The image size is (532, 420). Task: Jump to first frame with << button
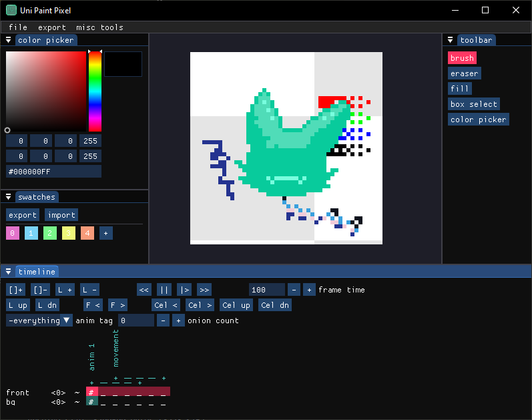point(144,290)
